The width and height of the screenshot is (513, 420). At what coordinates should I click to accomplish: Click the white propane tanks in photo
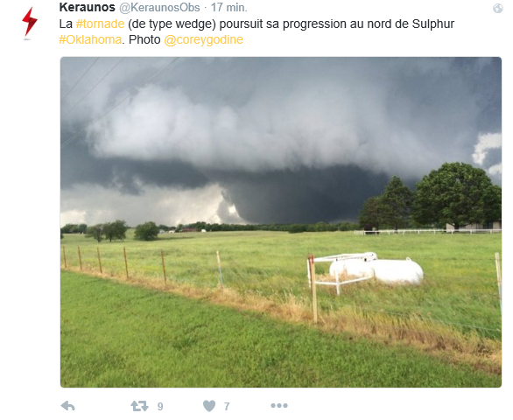(x=376, y=269)
